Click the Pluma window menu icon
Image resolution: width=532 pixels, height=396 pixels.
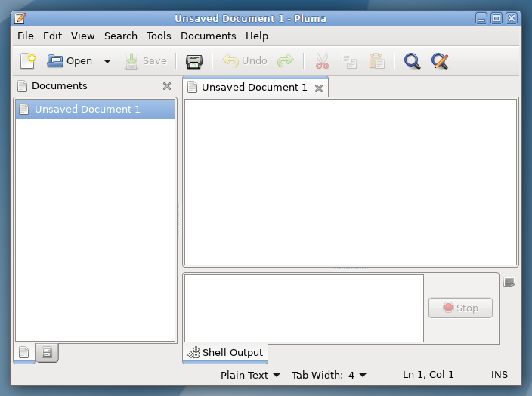point(20,18)
